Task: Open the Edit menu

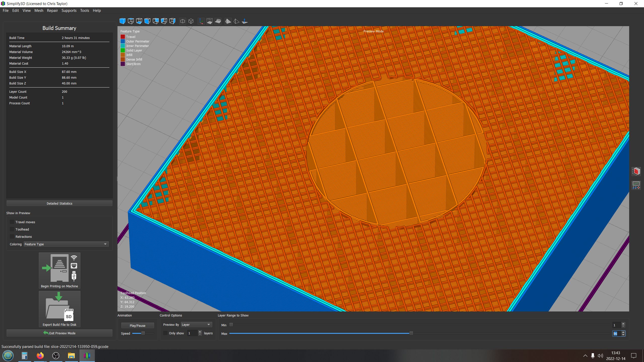Action: (16, 11)
